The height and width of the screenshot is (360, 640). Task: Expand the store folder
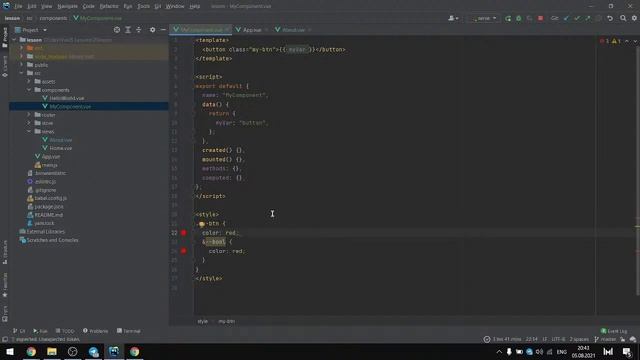[x=29, y=123]
